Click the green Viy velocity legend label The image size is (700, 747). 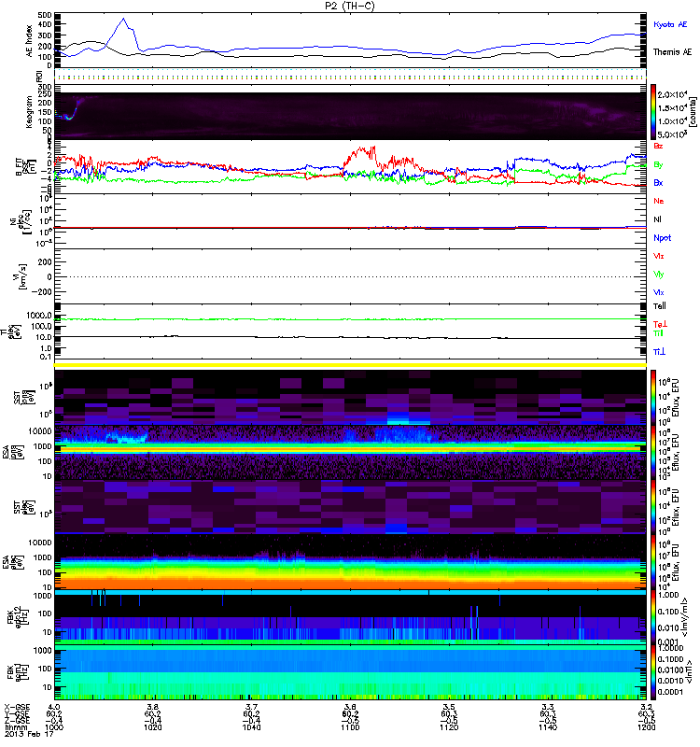[659, 275]
